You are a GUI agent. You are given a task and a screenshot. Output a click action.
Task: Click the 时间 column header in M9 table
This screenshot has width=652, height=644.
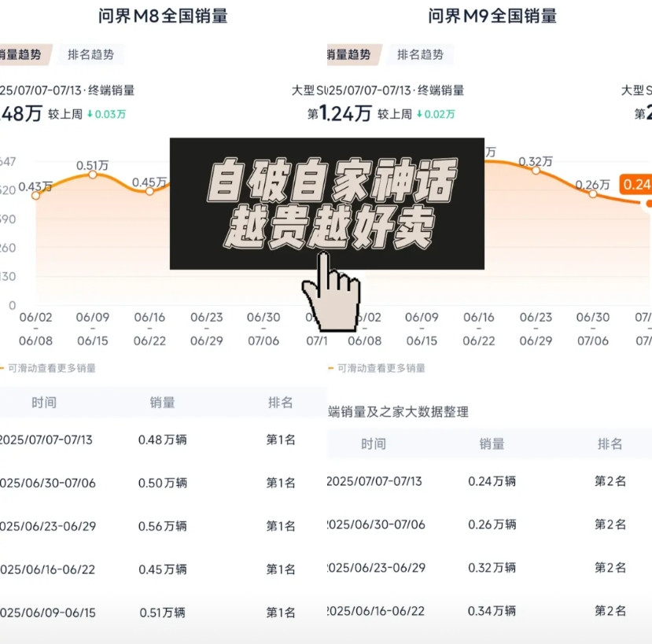[x=374, y=444]
